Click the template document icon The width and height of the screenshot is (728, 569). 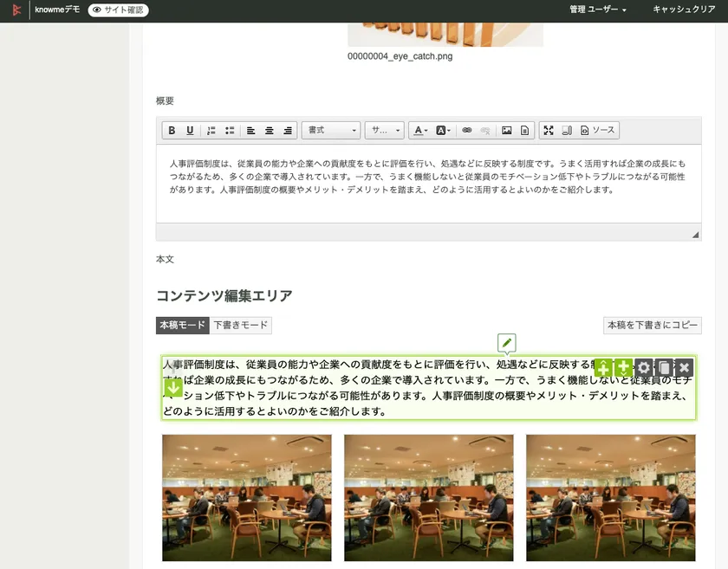524,131
